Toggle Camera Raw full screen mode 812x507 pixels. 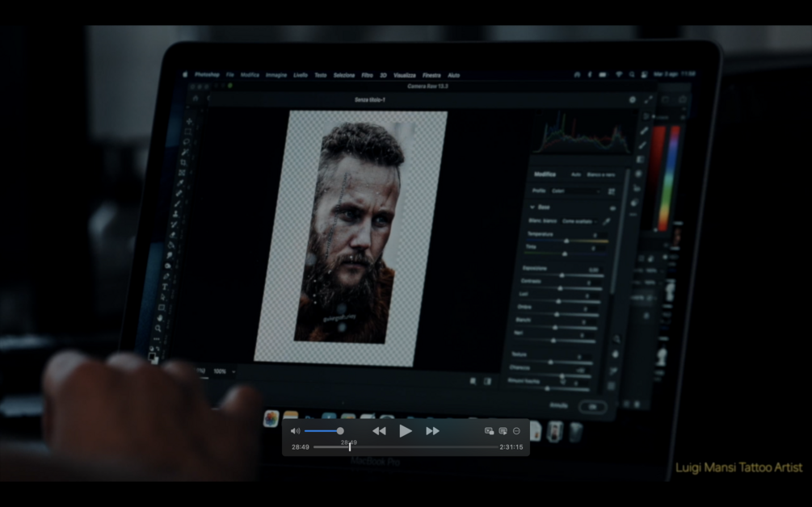[x=649, y=100]
